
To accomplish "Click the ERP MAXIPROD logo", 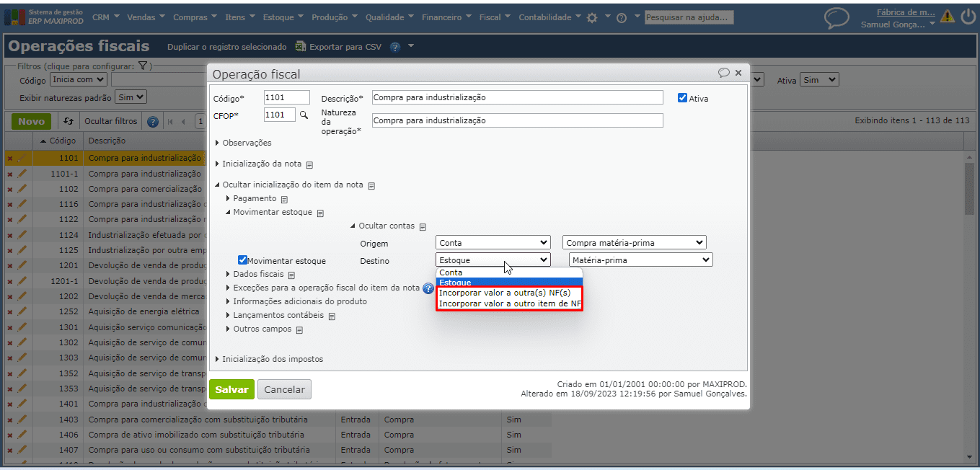I will click(x=45, y=17).
